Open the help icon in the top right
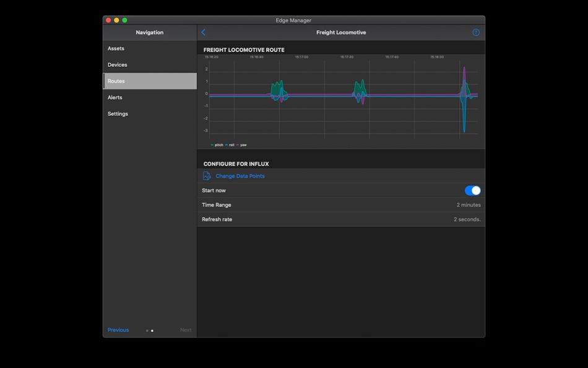This screenshot has height=368, width=588. click(x=475, y=32)
